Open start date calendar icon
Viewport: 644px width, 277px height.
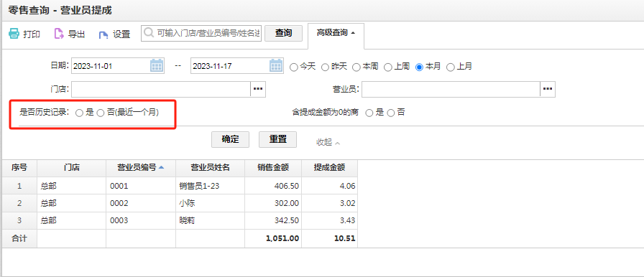pyautogui.click(x=157, y=65)
